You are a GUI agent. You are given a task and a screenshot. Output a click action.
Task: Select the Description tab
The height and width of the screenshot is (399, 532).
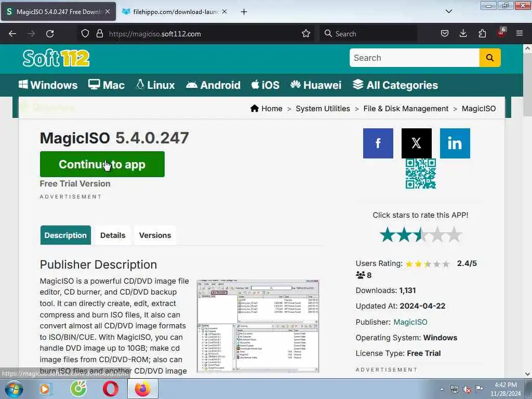click(65, 235)
